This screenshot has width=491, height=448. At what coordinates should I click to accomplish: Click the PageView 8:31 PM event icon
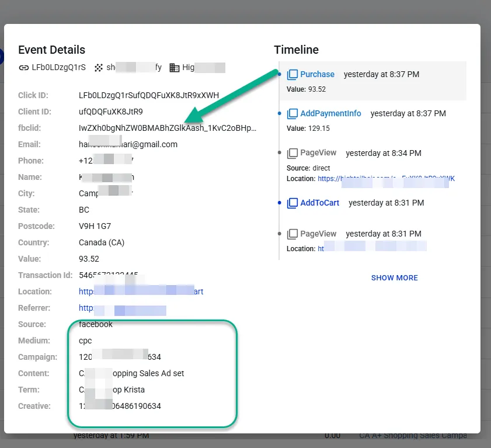click(292, 234)
